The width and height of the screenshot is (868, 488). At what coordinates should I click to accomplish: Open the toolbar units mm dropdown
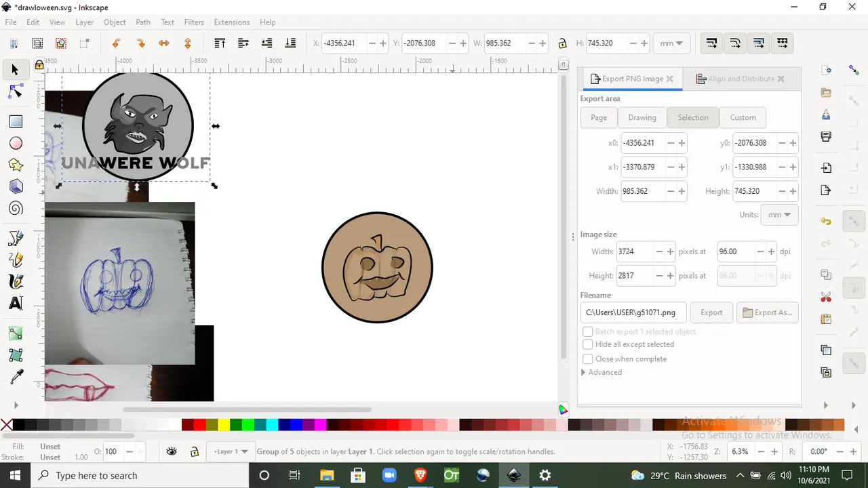[x=671, y=43]
